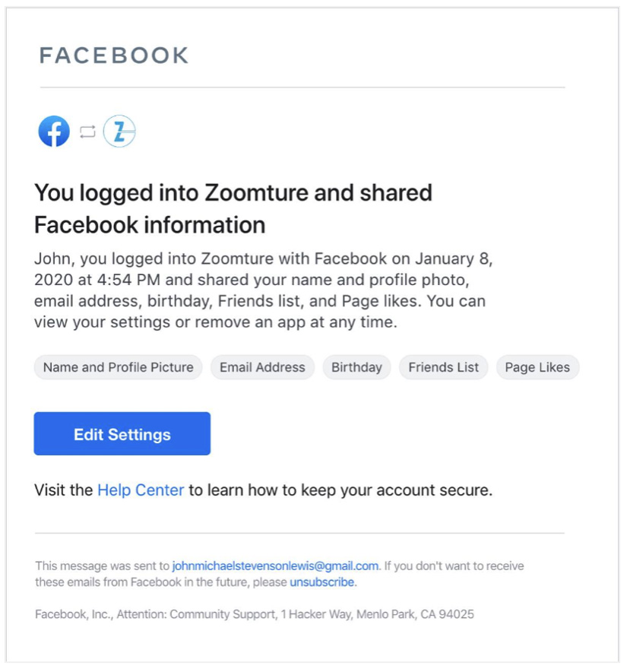
Task: Select the Name and Profile Picture tag
Action: [118, 367]
